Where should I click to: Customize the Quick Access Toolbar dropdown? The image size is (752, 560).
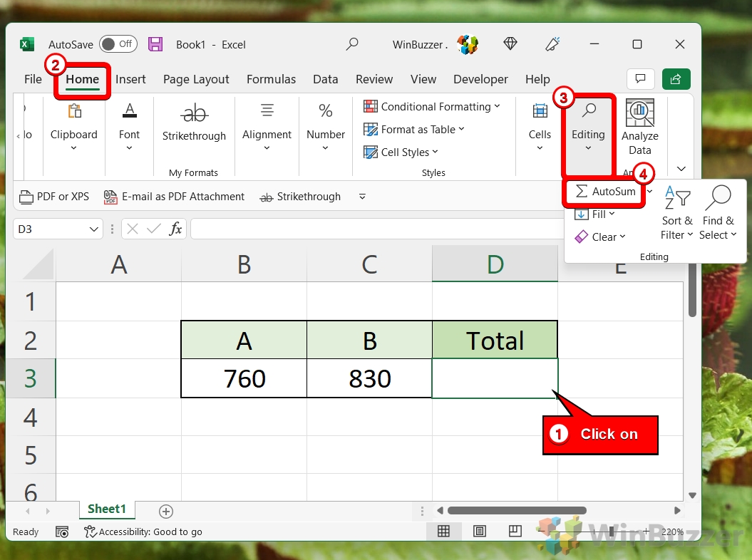pyautogui.click(x=362, y=197)
